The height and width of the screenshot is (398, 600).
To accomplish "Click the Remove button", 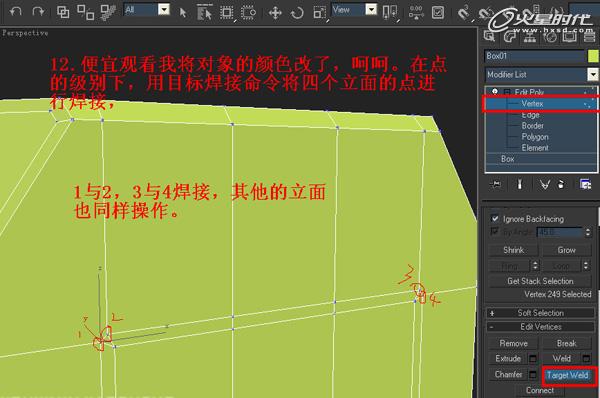I will click(514, 343).
